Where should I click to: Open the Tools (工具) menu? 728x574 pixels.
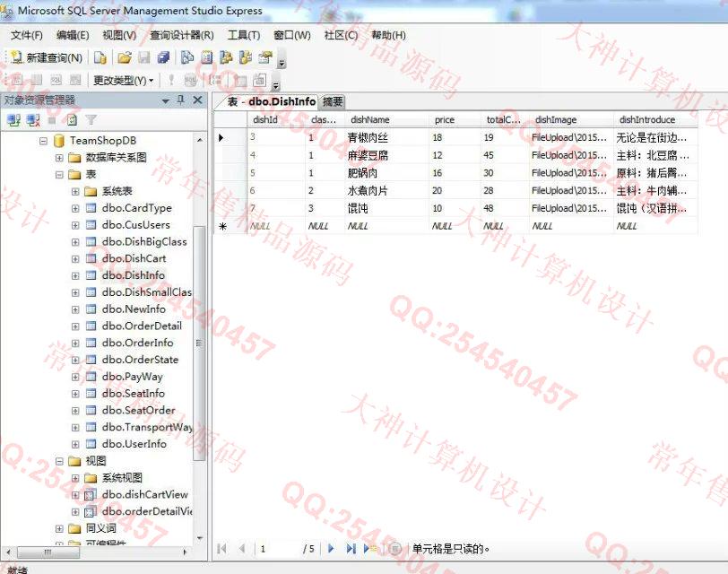pos(244,35)
